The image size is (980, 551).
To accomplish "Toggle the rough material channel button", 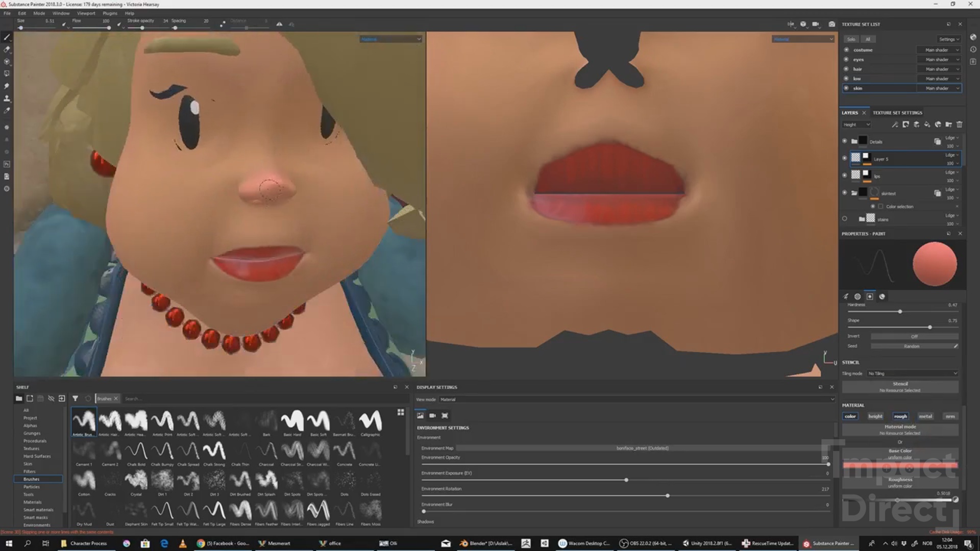I will coord(900,416).
